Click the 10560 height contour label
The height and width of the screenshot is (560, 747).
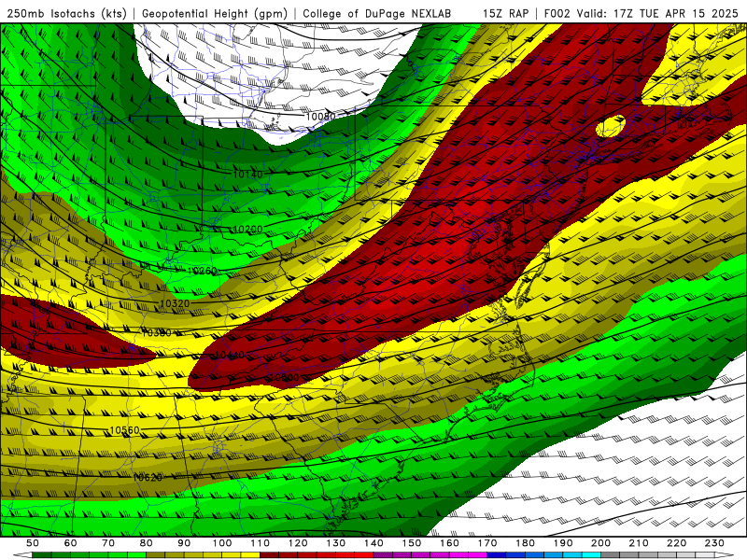[x=124, y=430]
